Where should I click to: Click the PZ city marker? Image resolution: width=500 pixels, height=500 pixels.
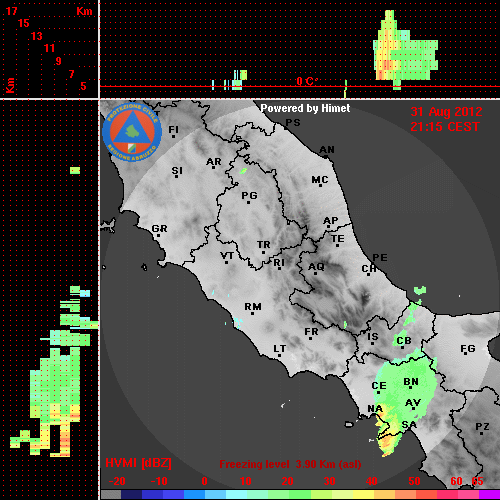coord(482,433)
